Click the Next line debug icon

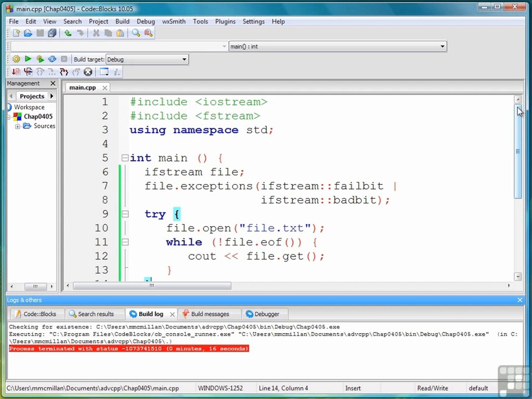[40, 72]
